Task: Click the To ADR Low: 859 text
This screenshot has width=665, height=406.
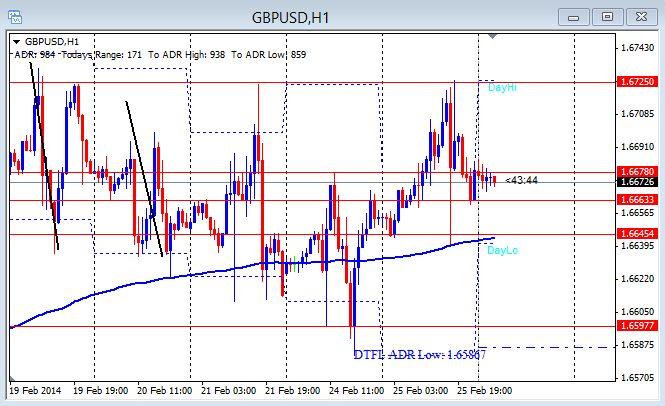Action: pos(268,55)
